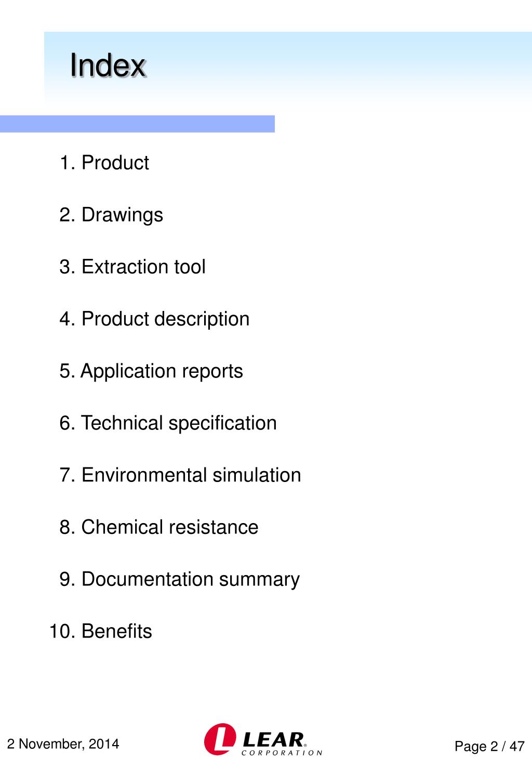This screenshot has width=532, height=769.
Task: Click the 'Page 2 / 47' indicator
Action: click(489, 747)
